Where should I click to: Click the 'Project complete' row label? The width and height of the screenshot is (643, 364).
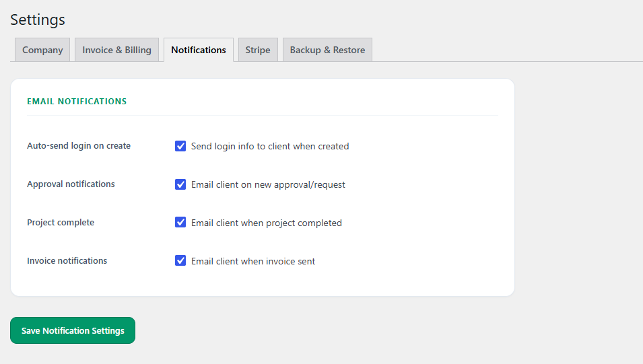point(61,223)
